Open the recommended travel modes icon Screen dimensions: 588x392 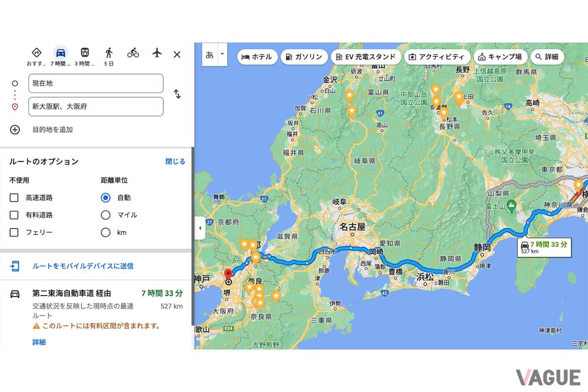click(36, 51)
